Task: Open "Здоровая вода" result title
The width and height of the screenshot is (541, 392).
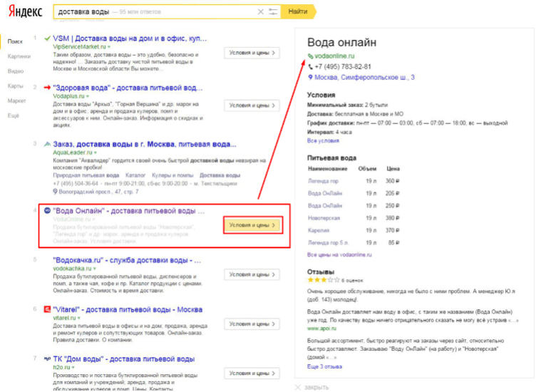Action: (128, 88)
